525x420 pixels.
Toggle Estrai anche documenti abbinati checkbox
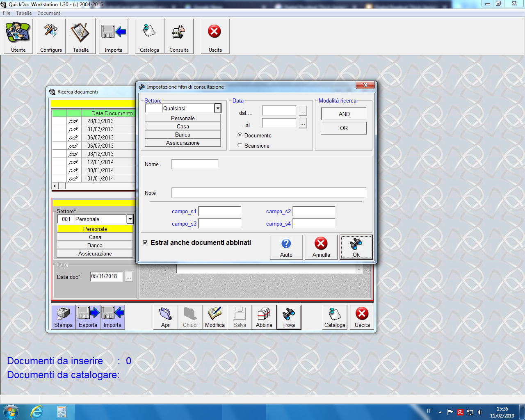pos(145,242)
